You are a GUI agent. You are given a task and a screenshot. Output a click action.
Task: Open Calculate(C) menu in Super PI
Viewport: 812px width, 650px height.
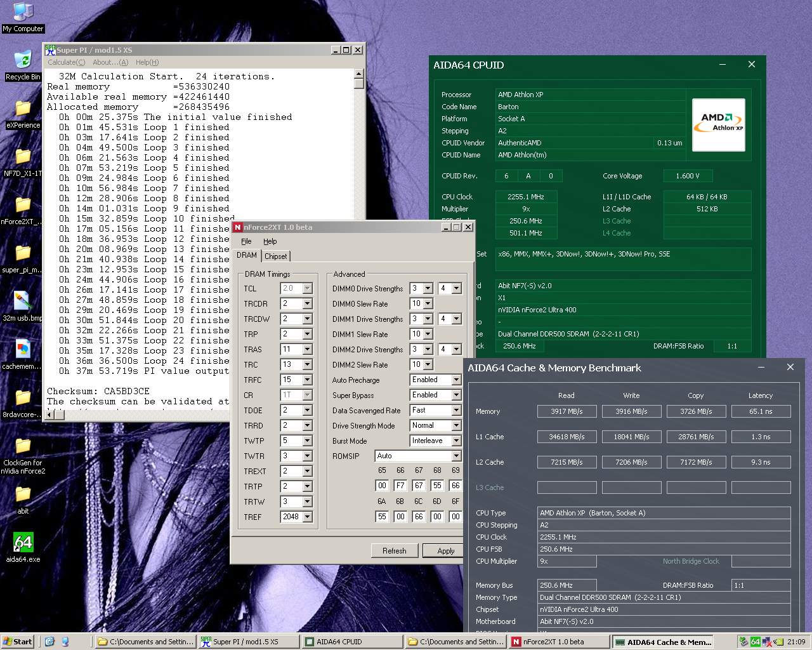[66, 62]
